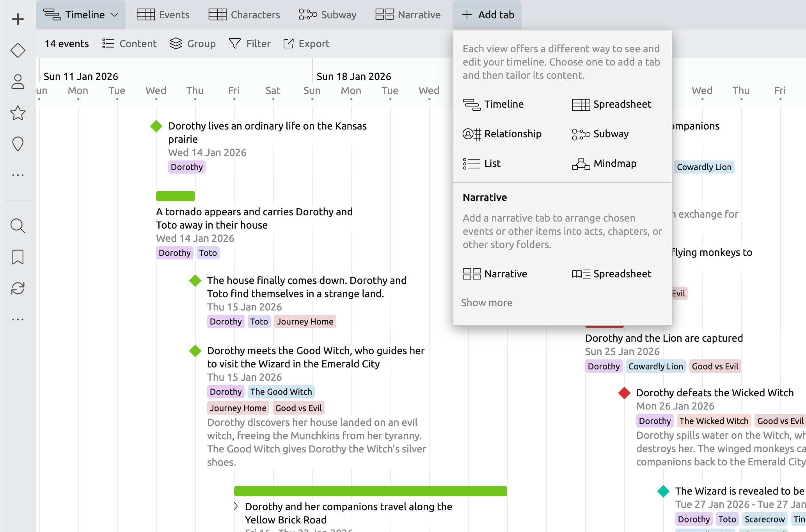This screenshot has width=806, height=532.
Task: Click the green Yellow Brick Road duration bar
Action: click(370, 491)
